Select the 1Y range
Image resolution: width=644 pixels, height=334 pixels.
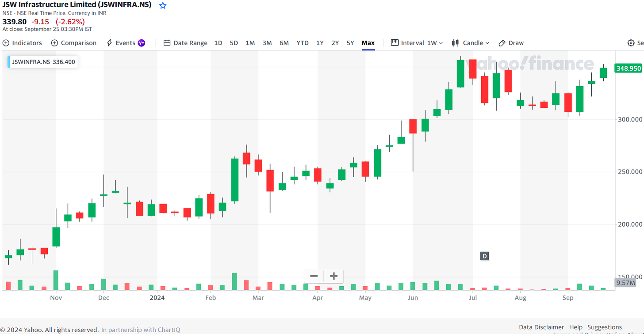[320, 43]
